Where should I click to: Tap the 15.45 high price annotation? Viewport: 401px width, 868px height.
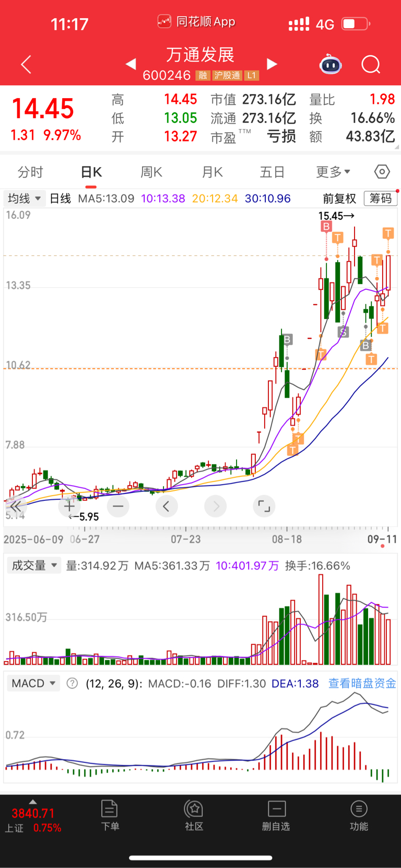336,216
